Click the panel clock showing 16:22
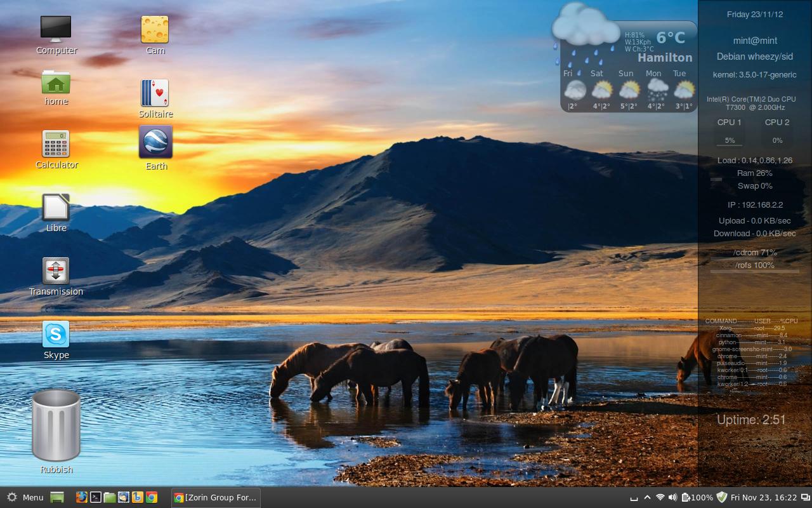 click(x=763, y=497)
